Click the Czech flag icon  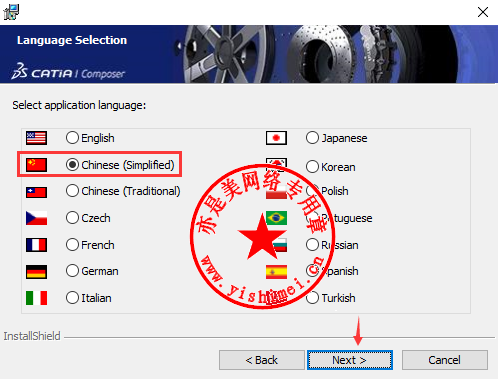pos(36,218)
